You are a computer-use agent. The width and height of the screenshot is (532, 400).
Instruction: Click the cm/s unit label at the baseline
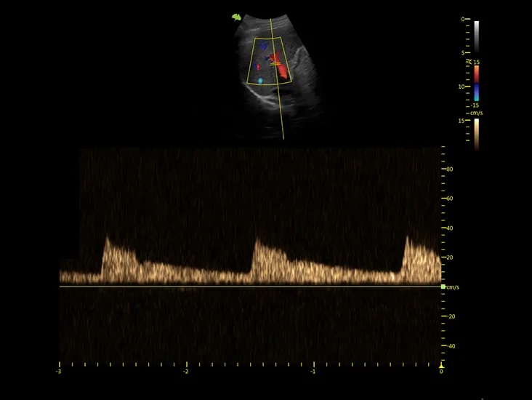click(453, 287)
